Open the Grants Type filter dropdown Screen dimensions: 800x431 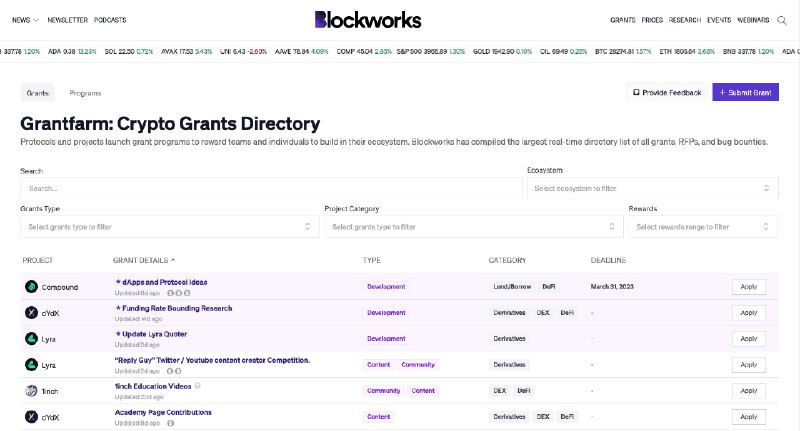[169, 227]
